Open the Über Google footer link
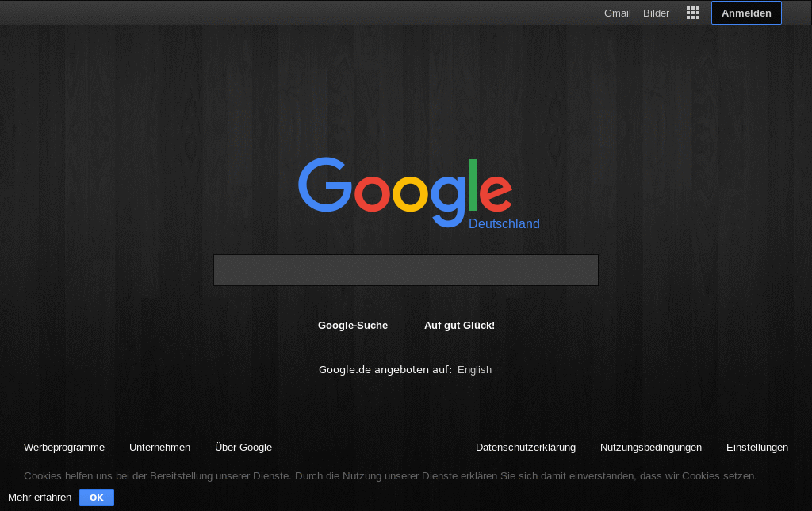The height and width of the screenshot is (511, 812). (243, 448)
